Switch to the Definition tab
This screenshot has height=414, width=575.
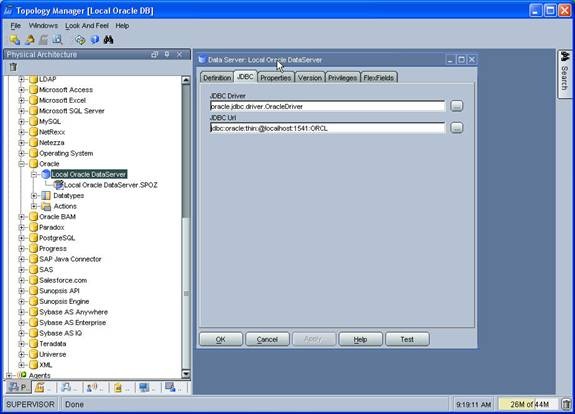[217, 78]
